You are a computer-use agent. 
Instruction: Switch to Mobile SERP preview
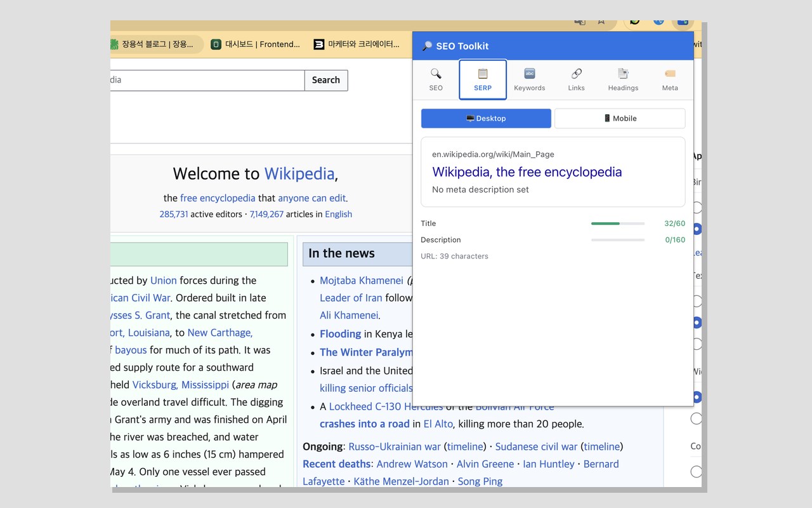pyautogui.click(x=620, y=118)
